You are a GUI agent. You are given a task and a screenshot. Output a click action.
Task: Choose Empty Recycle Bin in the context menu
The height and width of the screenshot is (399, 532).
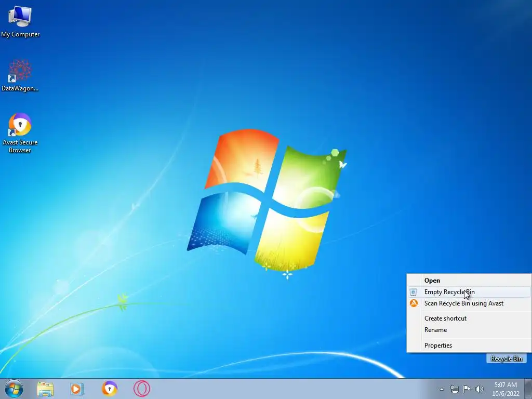click(469, 292)
